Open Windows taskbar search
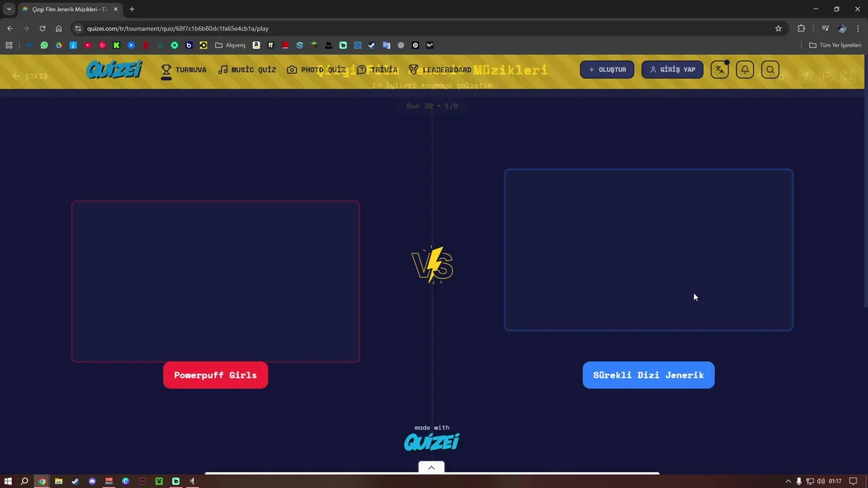The image size is (868, 488). pyautogui.click(x=24, y=481)
